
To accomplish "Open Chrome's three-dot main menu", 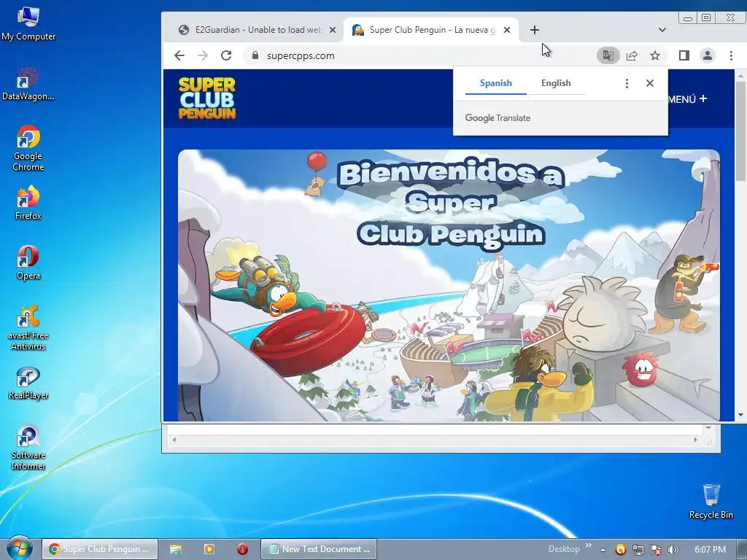I will (x=731, y=55).
